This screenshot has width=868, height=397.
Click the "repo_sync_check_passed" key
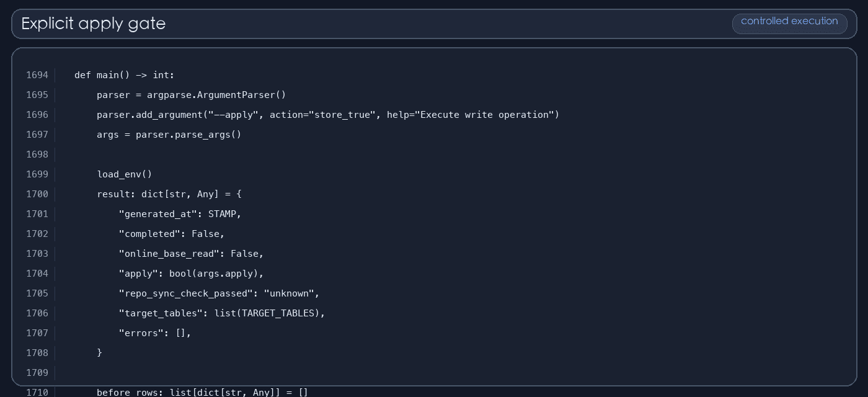pos(186,293)
